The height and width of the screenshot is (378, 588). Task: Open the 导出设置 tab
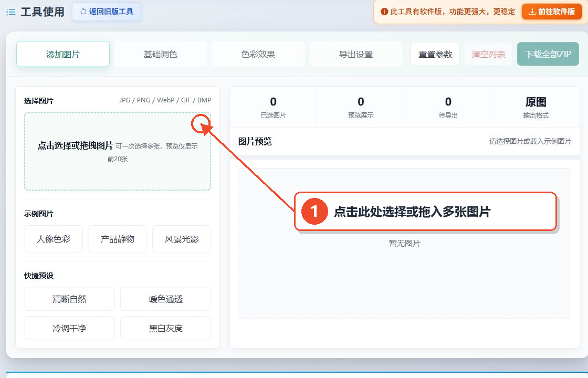coord(356,55)
